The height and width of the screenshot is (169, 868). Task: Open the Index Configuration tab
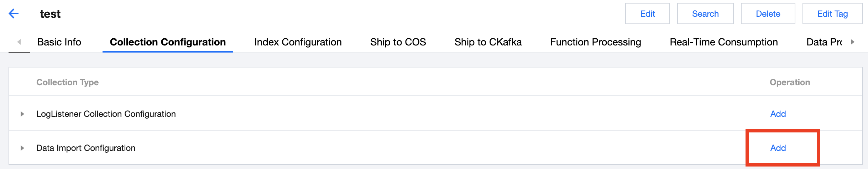point(298,42)
